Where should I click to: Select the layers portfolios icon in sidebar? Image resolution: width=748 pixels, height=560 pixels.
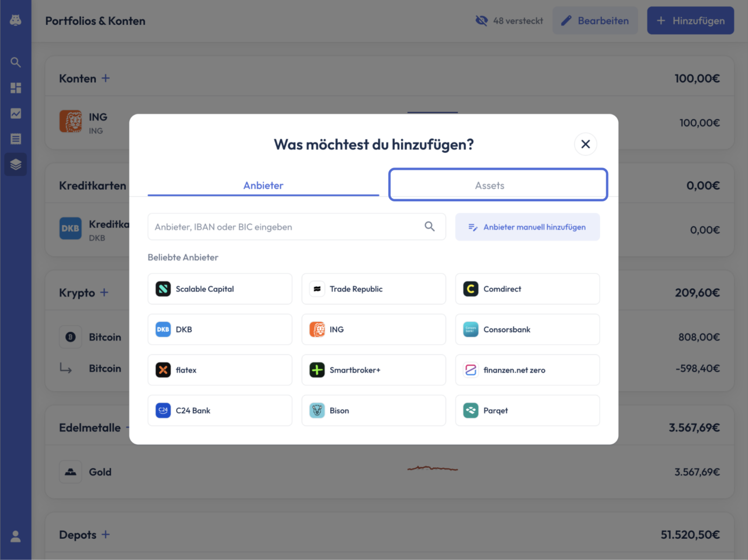(x=16, y=164)
